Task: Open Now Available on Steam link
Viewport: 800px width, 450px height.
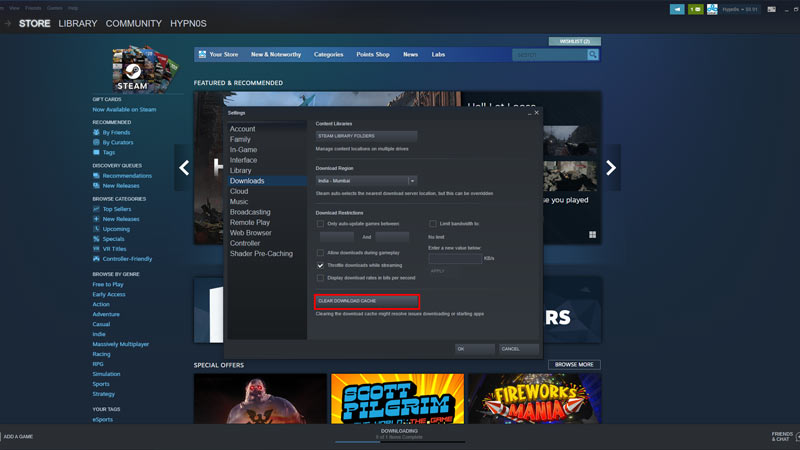Action: point(124,109)
